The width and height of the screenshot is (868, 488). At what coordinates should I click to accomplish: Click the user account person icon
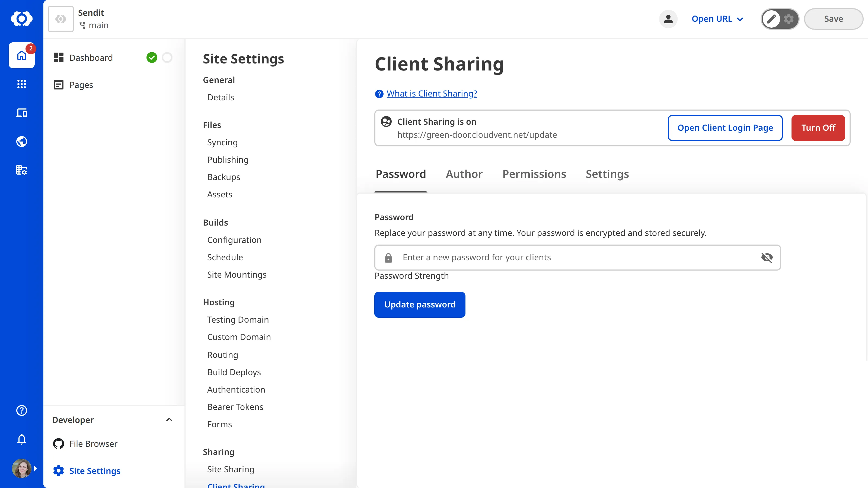668,19
